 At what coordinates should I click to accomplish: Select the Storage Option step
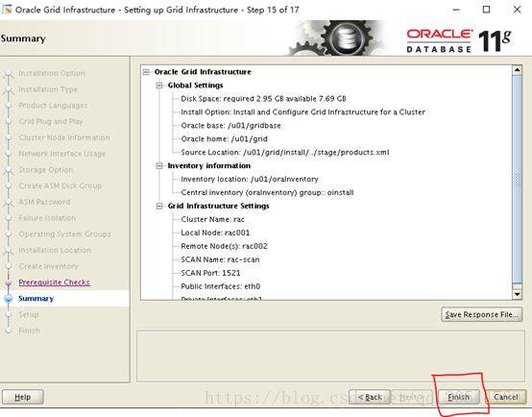click(x=46, y=169)
